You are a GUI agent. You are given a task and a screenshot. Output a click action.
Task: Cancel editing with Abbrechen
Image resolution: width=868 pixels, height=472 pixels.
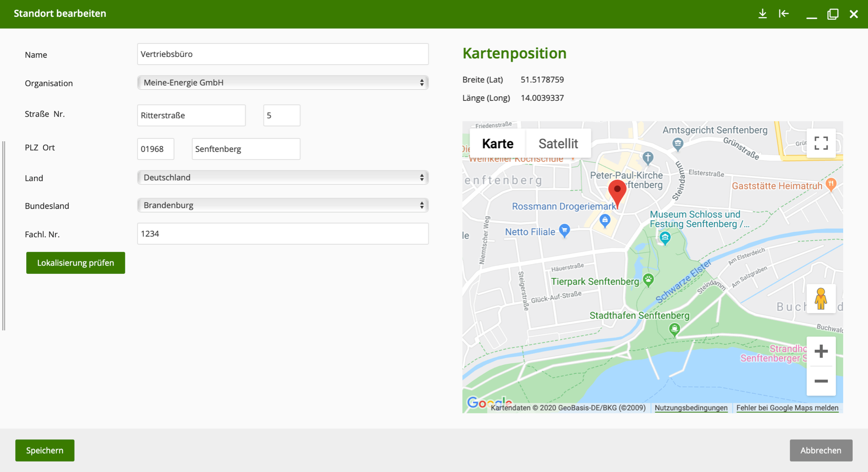821,450
